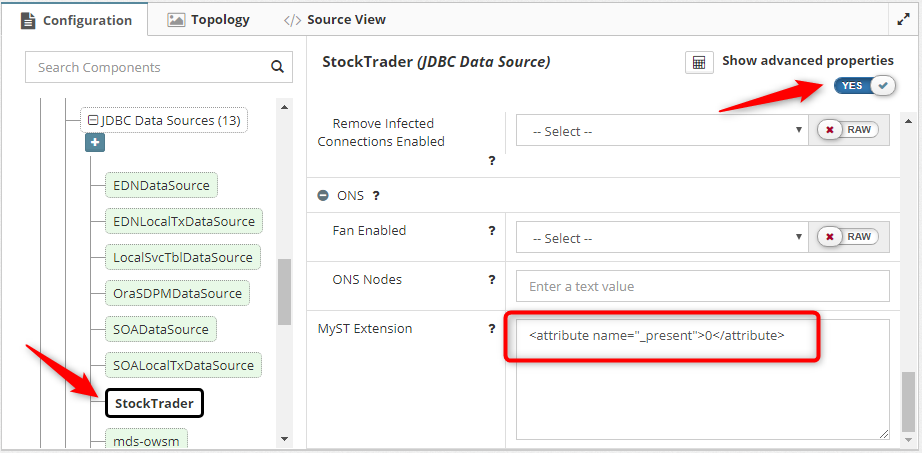Click the search magnifier icon
Image resolution: width=922 pixels, height=453 pixels.
point(277,68)
